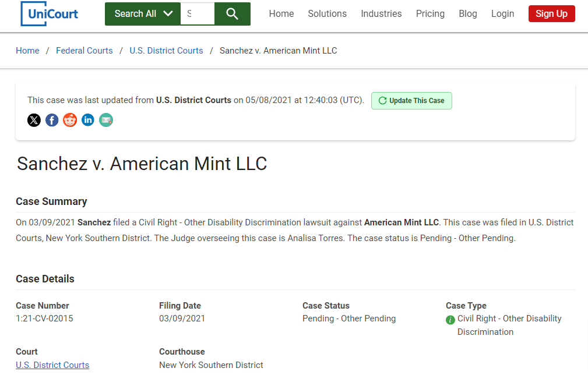The width and height of the screenshot is (588, 382).
Task: Open U.S. District Courts link under Court
Action: pyautogui.click(x=52, y=365)
